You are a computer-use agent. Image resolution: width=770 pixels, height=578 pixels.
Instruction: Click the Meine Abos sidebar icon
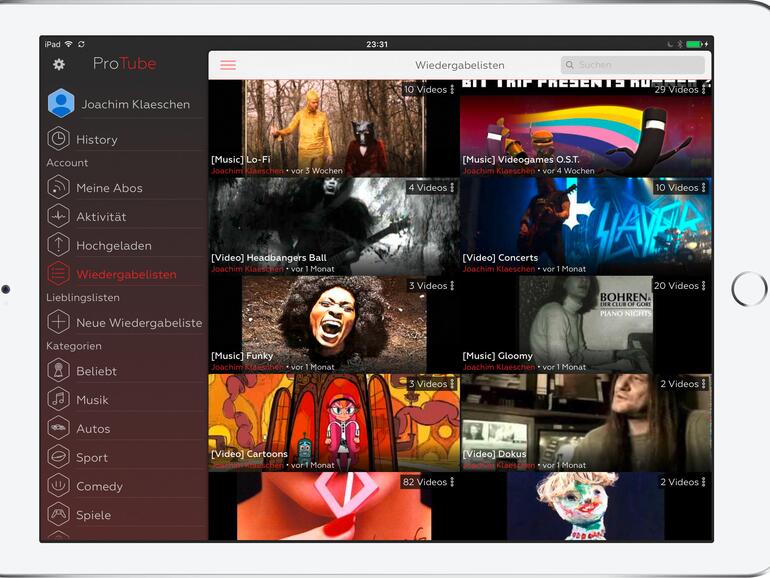(x=59, y=188)
